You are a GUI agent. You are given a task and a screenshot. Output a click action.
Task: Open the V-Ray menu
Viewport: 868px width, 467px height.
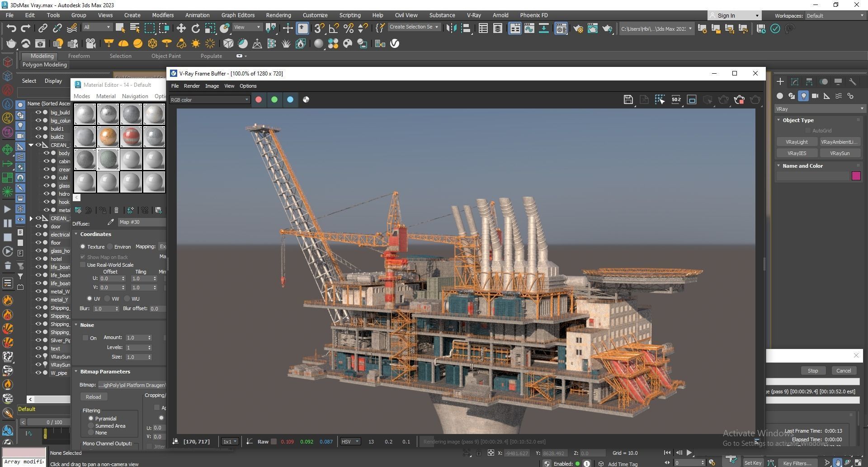474,15
